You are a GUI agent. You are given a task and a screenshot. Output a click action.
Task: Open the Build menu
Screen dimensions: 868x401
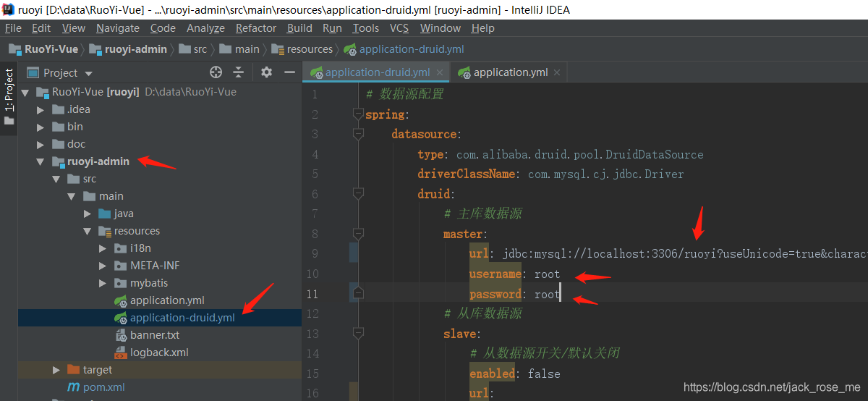299,28
